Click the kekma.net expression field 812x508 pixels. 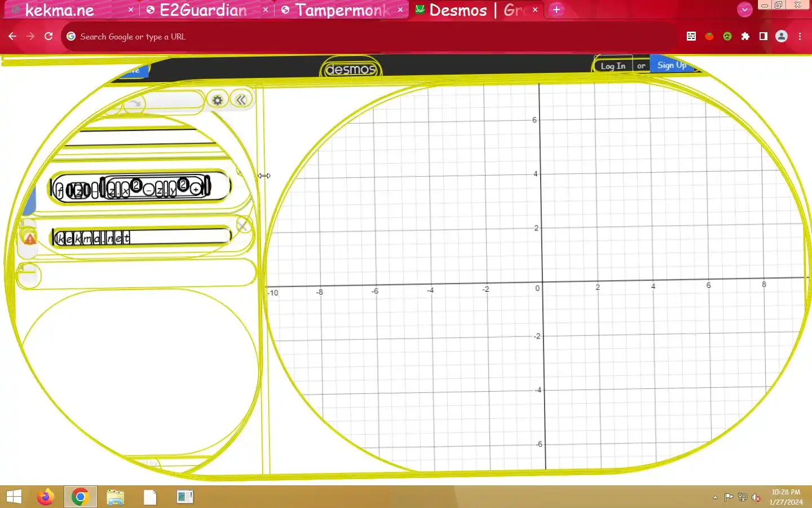[x=141, y=238]
